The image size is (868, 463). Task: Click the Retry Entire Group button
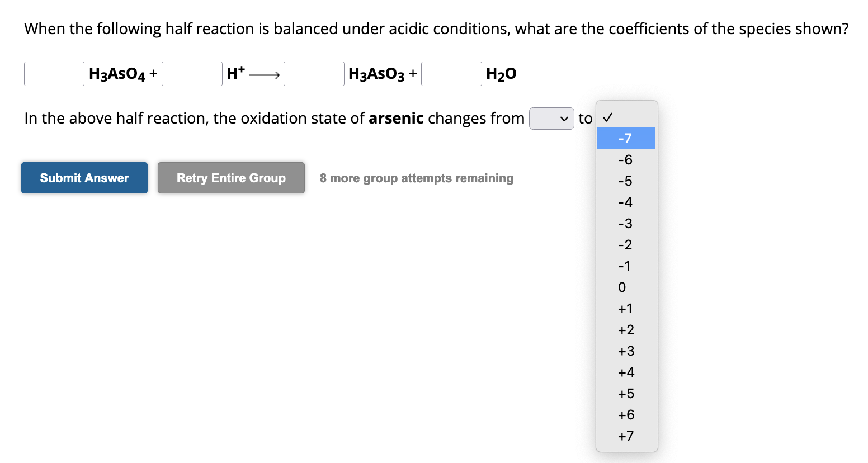coord(231,178)
